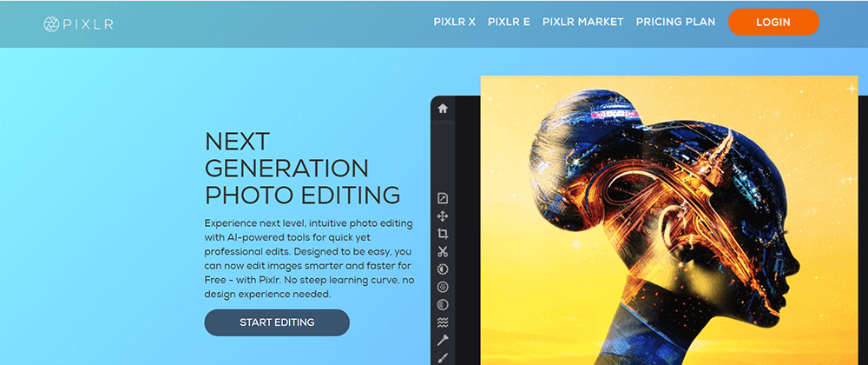
Task: Select the half-filled circle contrast icon
Action: (x=443, y=304)
